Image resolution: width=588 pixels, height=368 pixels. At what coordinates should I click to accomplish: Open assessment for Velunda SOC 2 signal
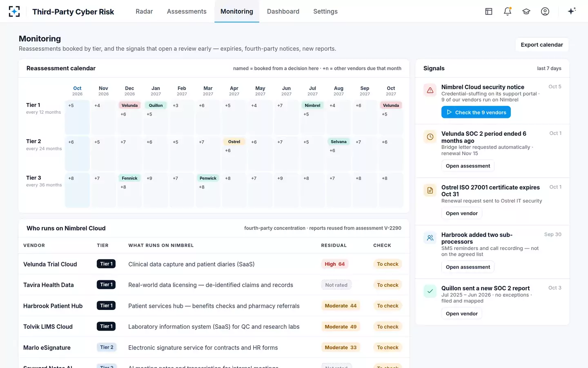pyautogui.click(x=468, y=166)
